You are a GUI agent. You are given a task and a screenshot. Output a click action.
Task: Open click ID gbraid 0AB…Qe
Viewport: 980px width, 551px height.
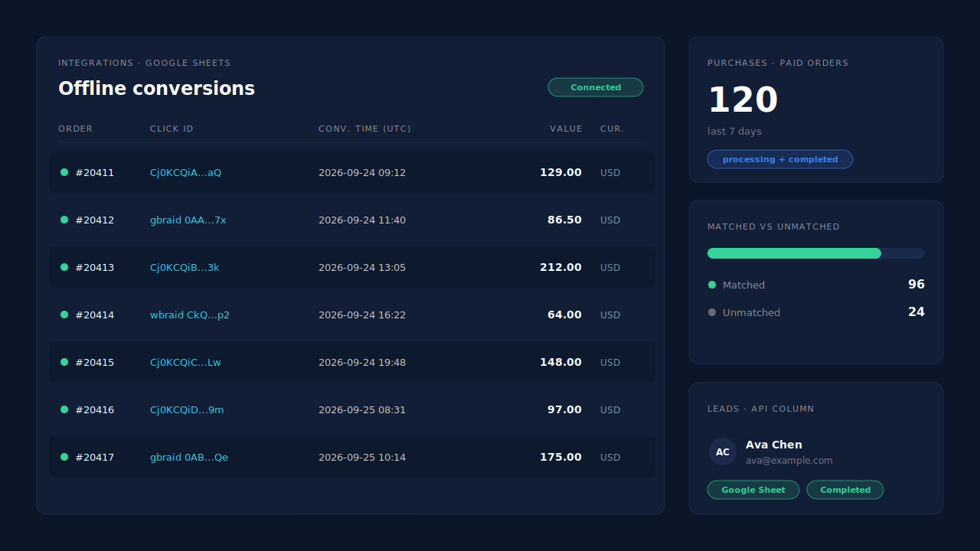[x=189, y=458]
